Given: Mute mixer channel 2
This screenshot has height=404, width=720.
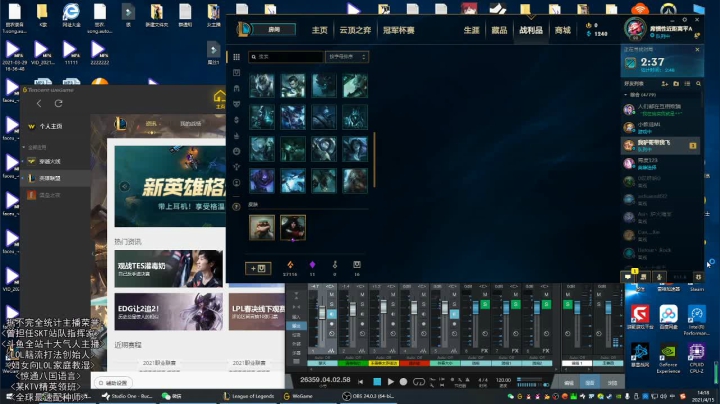Looking at the screenshot, I should (362, 295).
